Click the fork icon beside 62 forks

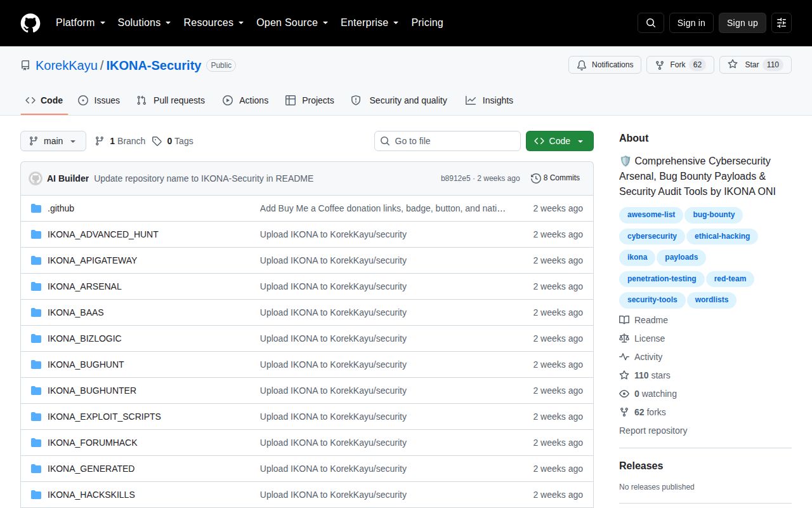point(624,412)
